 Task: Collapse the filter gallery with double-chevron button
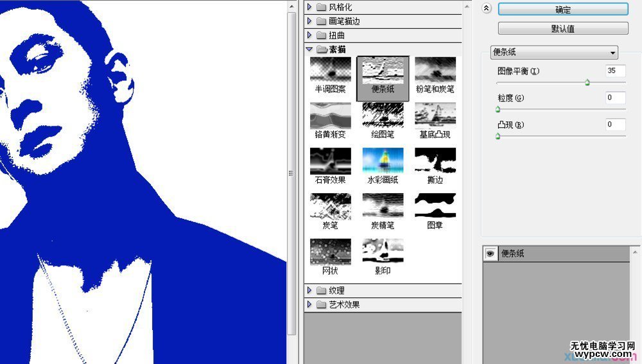(486, 8)
